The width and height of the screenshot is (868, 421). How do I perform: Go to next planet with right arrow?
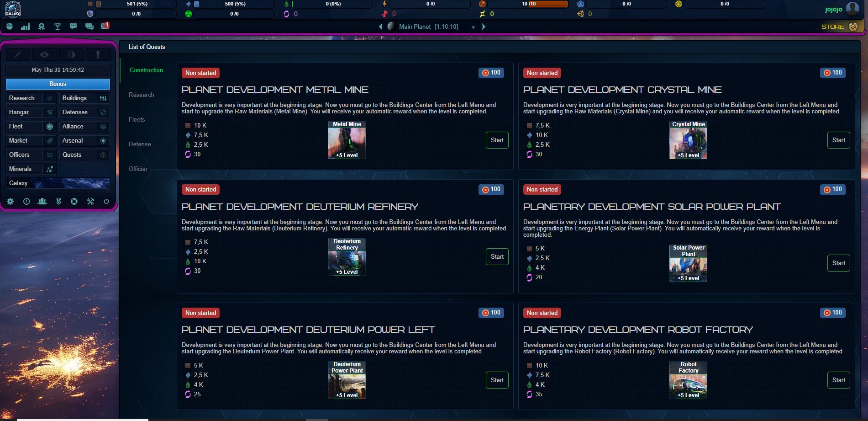pyautogui.click(x=484, y=27)
